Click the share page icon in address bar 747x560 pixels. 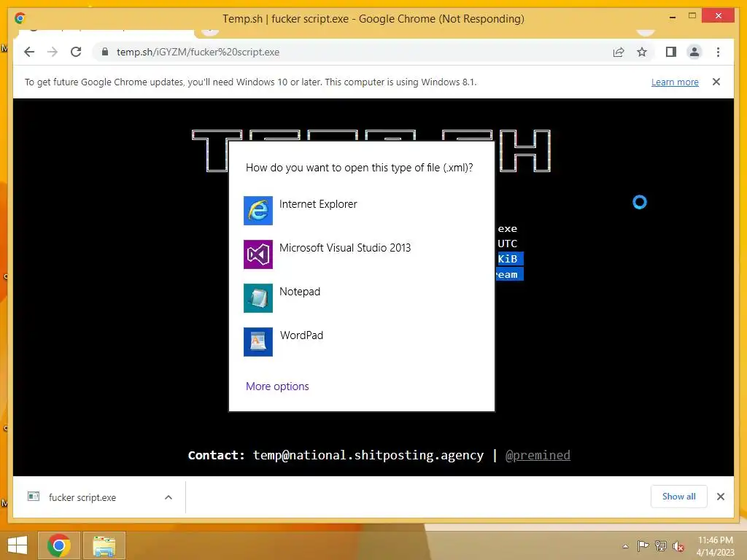pos(619,52)
